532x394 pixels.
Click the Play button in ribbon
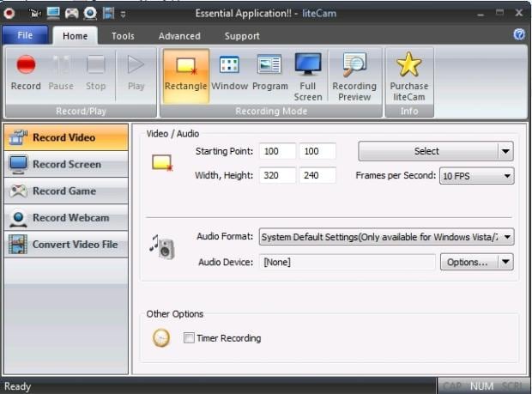point(136,73)
